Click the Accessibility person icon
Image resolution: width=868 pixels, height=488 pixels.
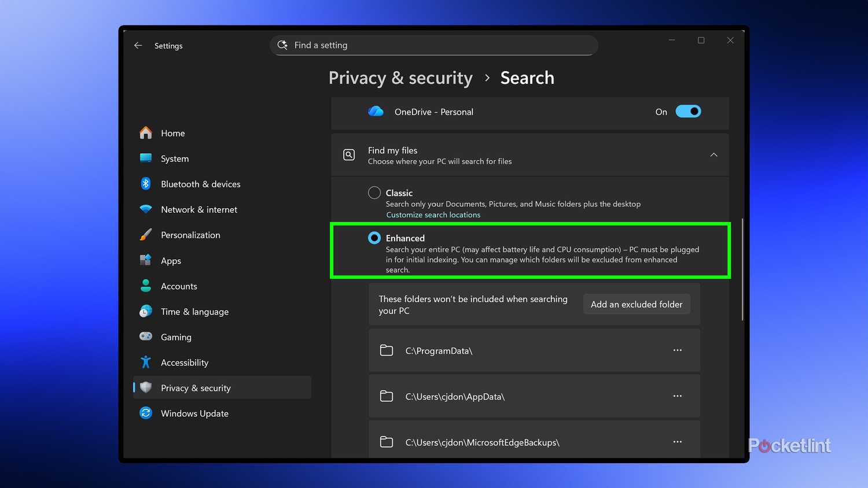pos(146,362)
